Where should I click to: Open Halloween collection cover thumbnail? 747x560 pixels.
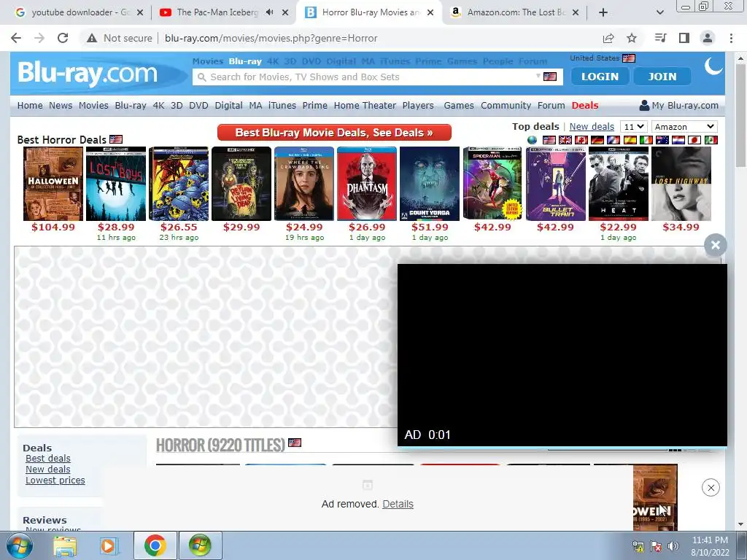click(53, 184)
